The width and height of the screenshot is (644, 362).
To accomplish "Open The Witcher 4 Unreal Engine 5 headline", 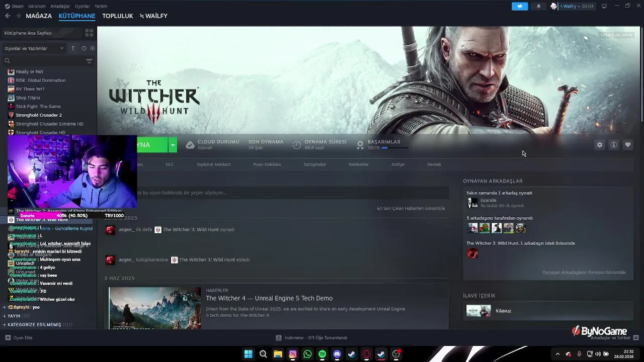I will [269, 298].
